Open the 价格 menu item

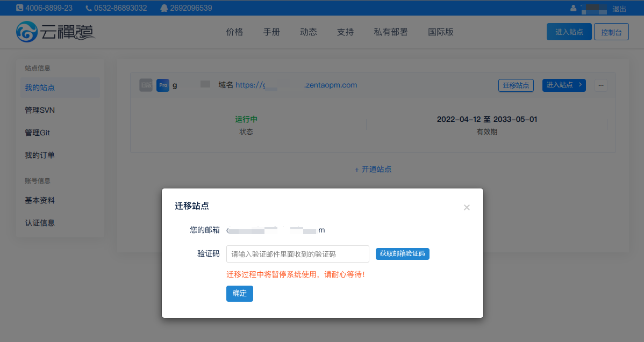click(x=235, y=32)
